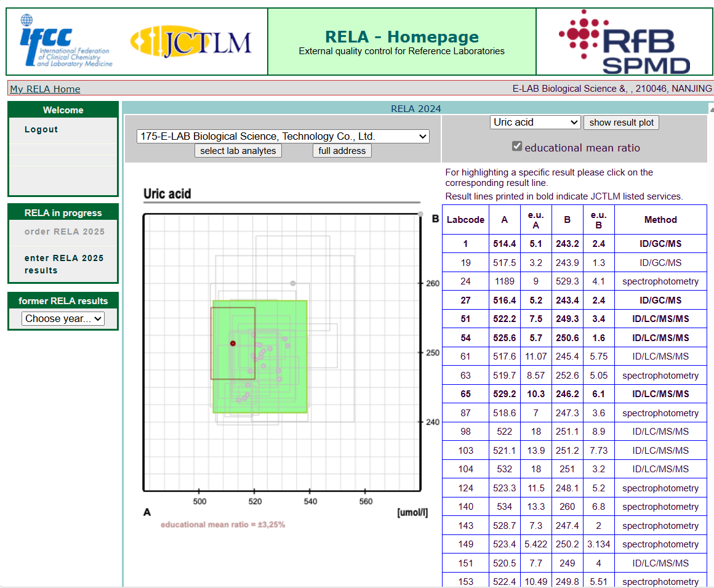Click the dark red highlighted data point in plot
The image size is (714, 588).
pyautogui.click(x=233, y=343)
